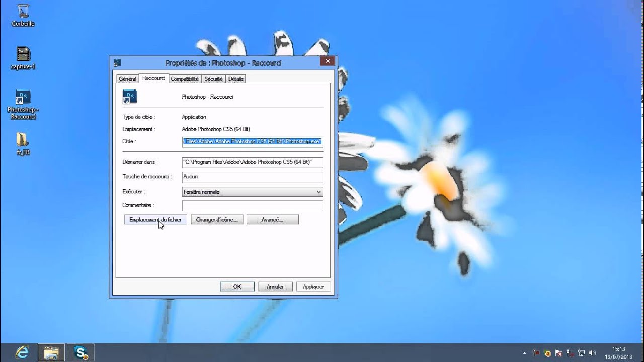644x362 pixels.
Task: Click the empty Commentaire input field
Action: pyautogui.click(x=252, y=206)
